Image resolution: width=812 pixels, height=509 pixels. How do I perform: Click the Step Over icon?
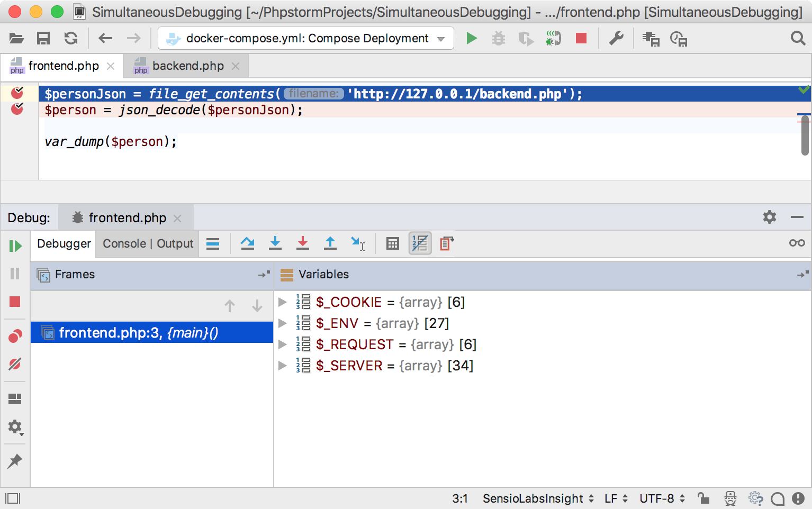[x=248, y=243]
